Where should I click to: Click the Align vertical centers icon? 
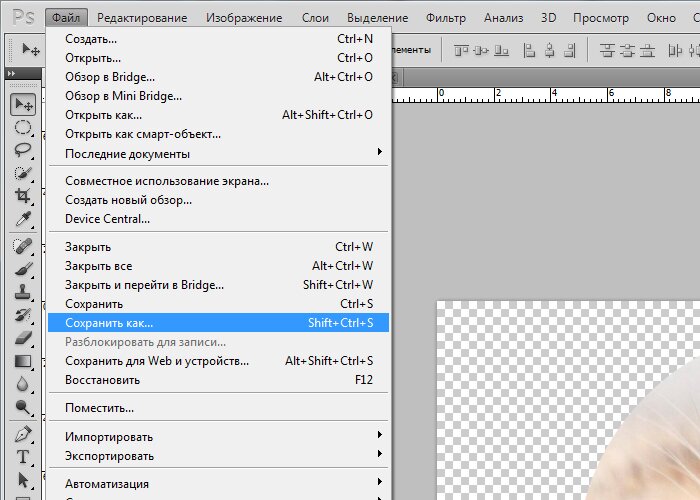pyautogui.click(x=481, y=51)
